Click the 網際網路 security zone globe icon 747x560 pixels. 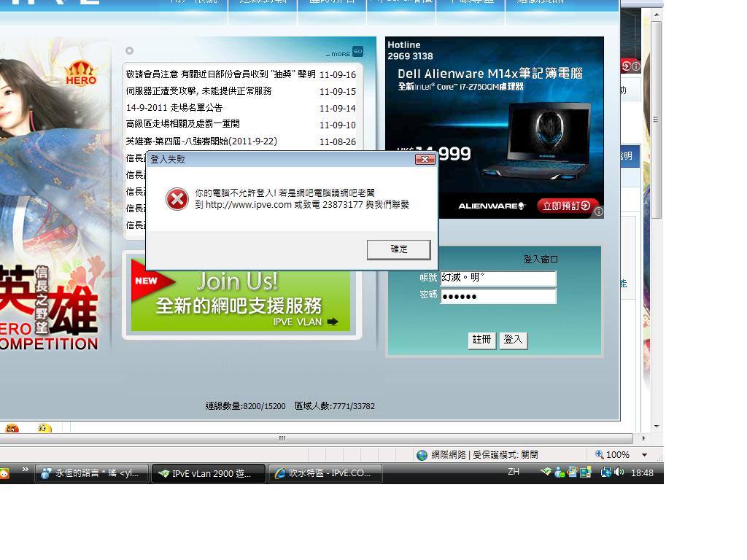click(422, 455)
